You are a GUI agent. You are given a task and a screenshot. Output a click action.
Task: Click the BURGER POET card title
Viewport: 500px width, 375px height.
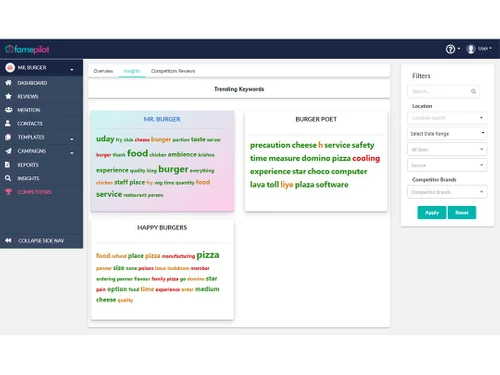(316, 119)
